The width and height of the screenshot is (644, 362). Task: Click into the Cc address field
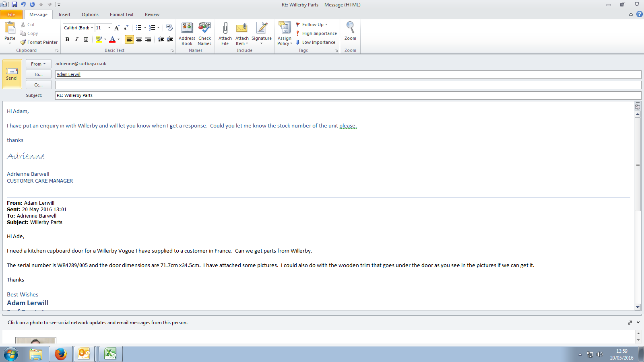point(348,85)
